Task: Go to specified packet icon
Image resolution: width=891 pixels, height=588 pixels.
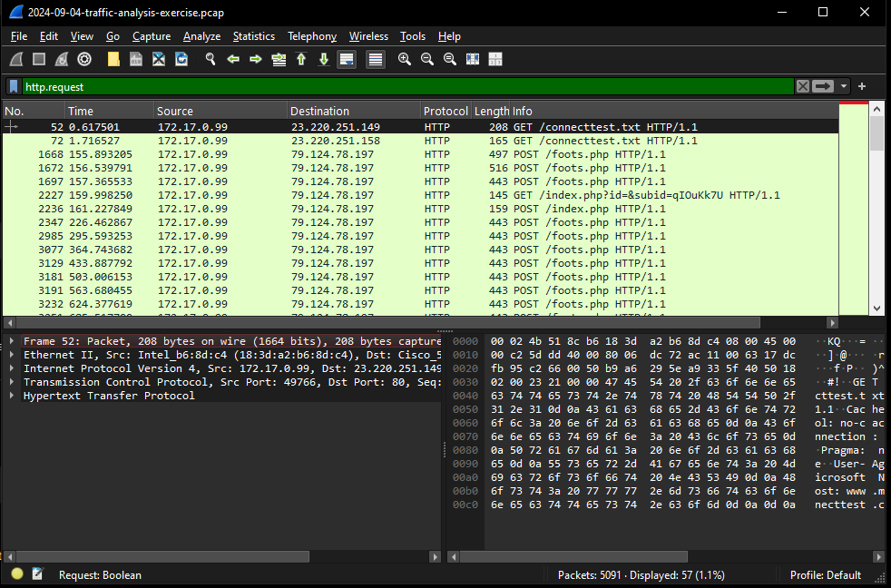Action: coord(279,59)
